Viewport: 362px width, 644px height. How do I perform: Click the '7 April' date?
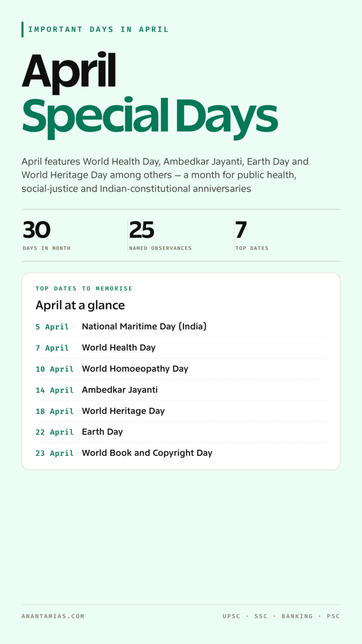coord(52,348)
